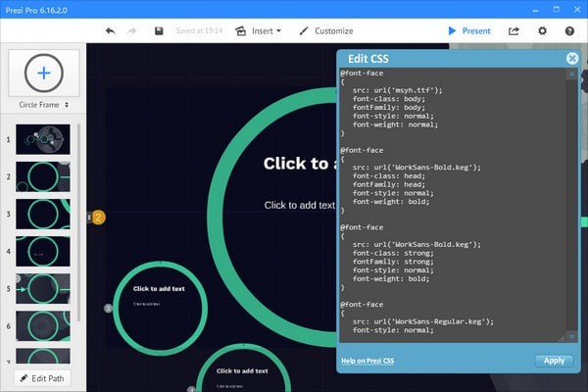The height and width of the screenshot is (392, 588).
Task: Undo the last action with the back arrow
Action: [x=110, y=30]
